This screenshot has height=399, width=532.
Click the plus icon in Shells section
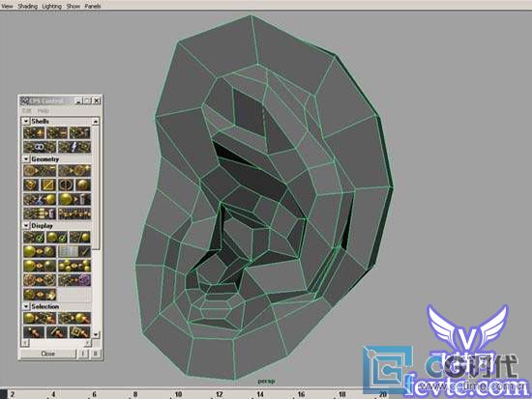pyautogui.click(x=34, y=133)
